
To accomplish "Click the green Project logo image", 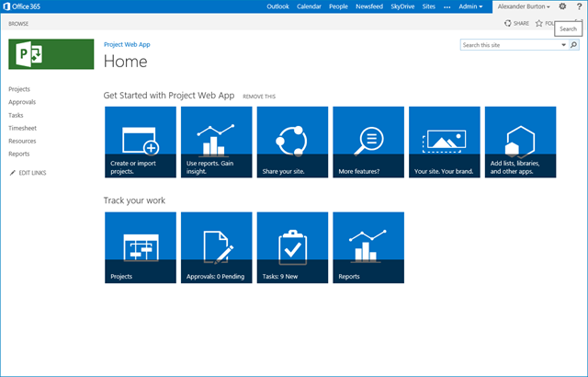I will coord(51,54).
